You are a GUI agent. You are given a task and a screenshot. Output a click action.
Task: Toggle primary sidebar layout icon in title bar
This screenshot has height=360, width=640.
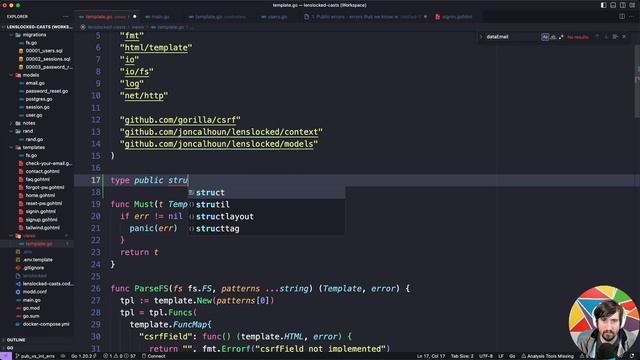[x=603, y=5]
